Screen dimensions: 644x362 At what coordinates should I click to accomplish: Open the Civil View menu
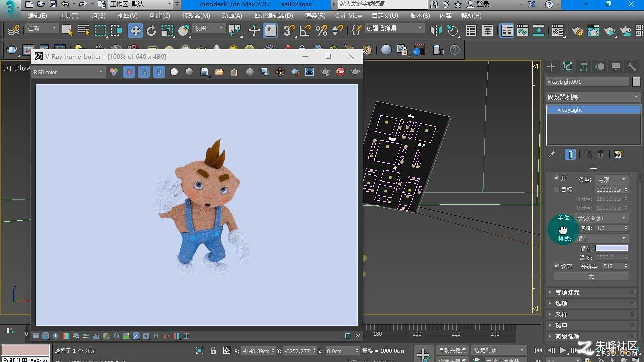point(349,16)
